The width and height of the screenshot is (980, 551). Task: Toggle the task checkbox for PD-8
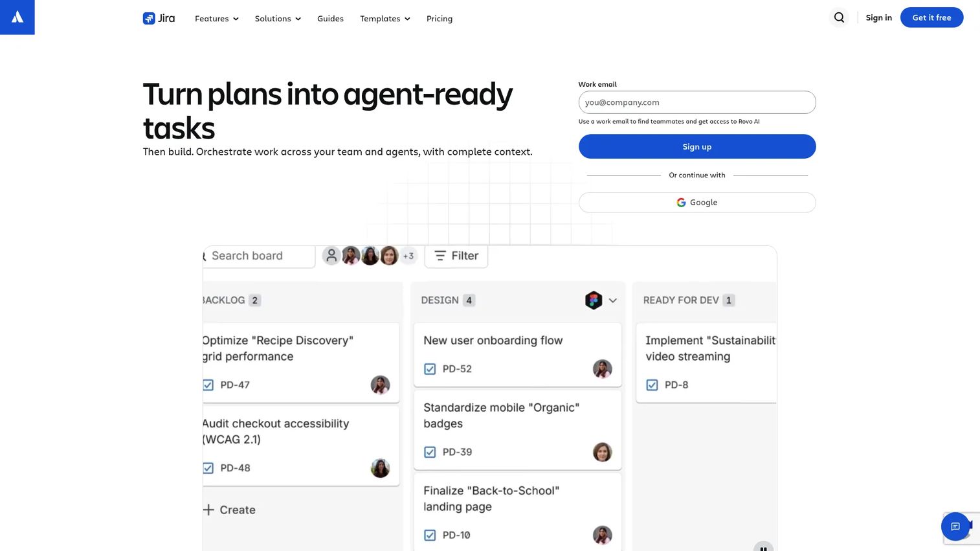[652, 385]
